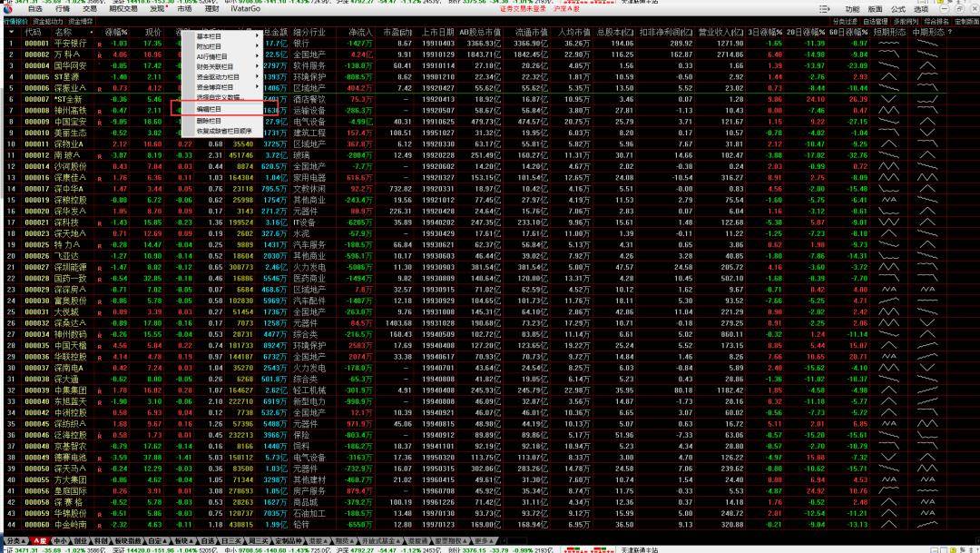Open the 分类 bottom tab
This screenshot has width=980, height=553.
15,540
